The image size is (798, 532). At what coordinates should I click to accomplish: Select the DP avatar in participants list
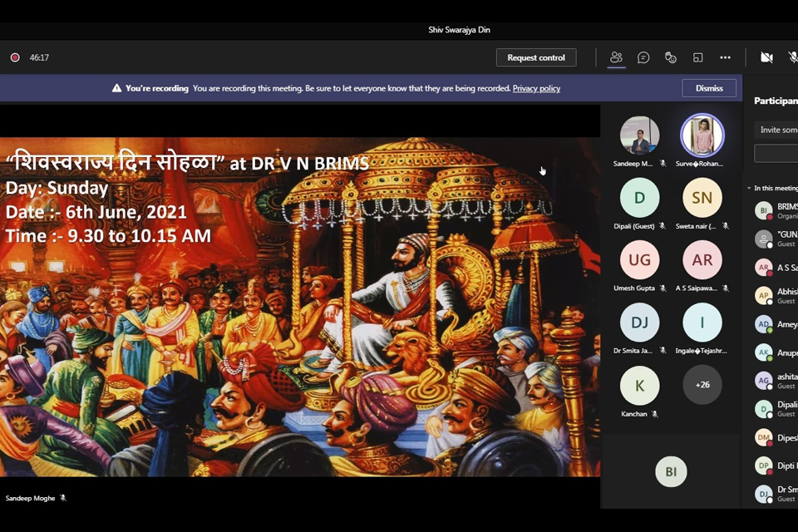coord(763,465)
